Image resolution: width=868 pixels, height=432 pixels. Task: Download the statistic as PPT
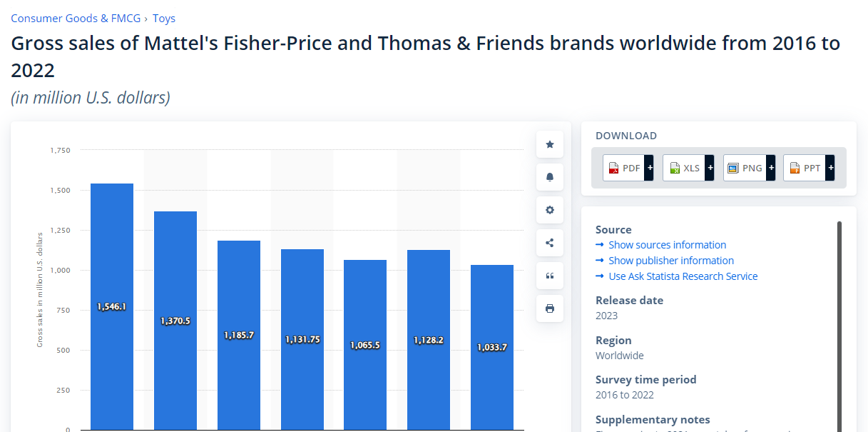(804, 168)
